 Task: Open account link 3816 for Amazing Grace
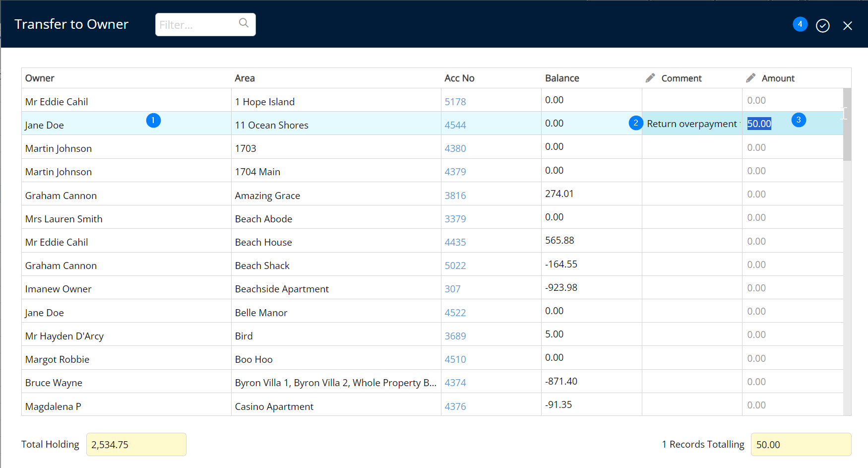pos(455,196)
